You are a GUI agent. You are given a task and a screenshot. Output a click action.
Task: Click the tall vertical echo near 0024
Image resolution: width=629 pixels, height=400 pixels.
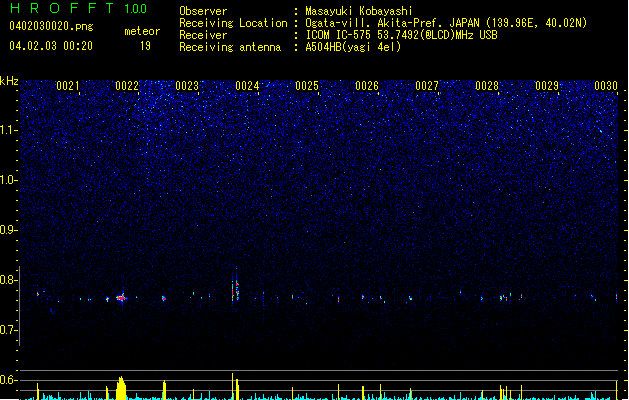(235, 288)
